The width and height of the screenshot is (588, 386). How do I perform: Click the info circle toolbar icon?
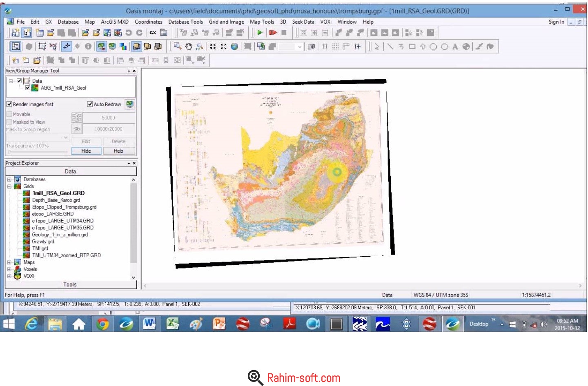point(88,47)
